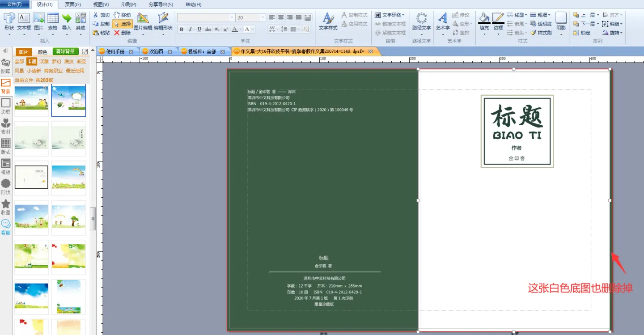This screenshot has height=335, width=644.
Task: Expand the 形状 insert dropdown arrow
Action: pyautogui.click(x=9, y=34)
